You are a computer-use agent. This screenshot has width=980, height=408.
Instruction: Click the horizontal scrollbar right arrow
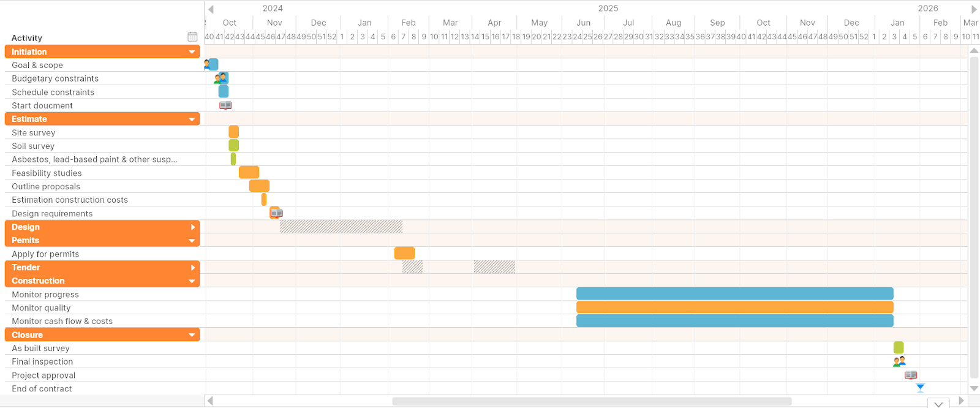coord(961,401)
